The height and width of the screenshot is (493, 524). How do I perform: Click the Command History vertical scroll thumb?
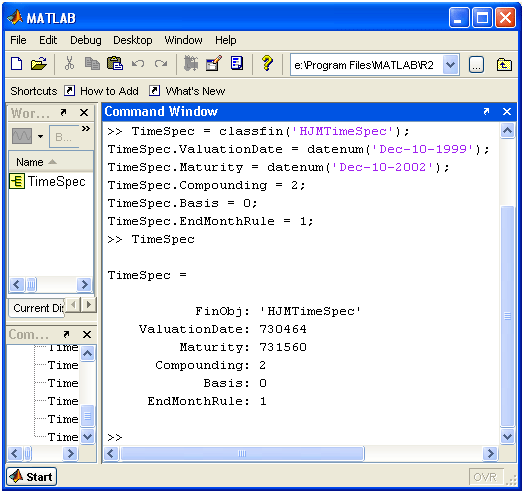pyautogui.click(x=88, y=415)
